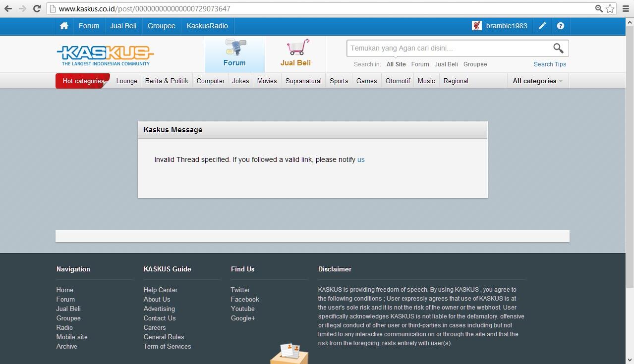Viewport: 634px width, 364px height.
Task: Click the browser back arrow
Action: [x=8, y=8]
